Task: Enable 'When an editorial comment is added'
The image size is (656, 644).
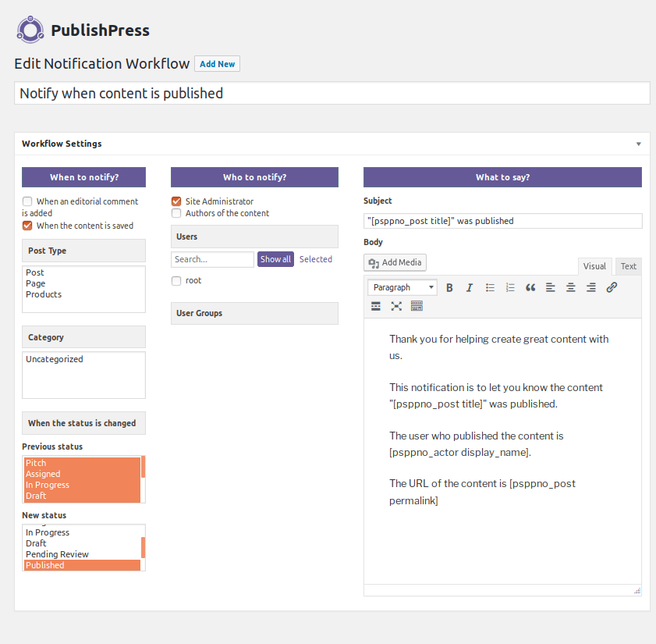Action: click(27, 201)
